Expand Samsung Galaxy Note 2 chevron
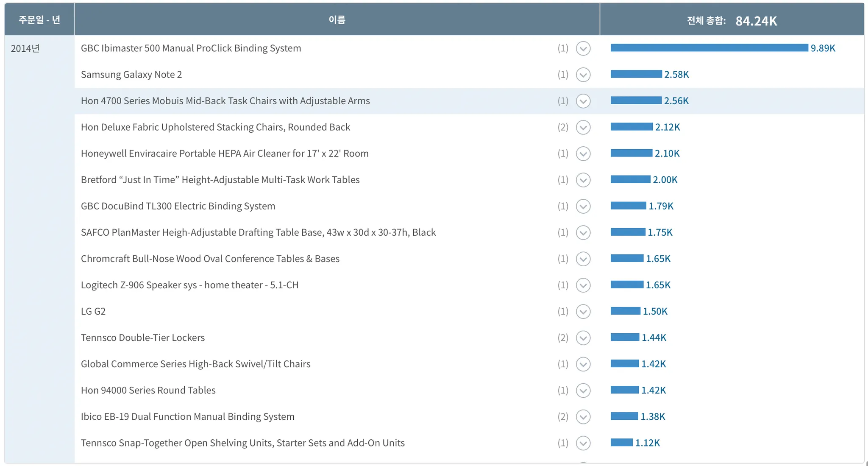 pyautogui.click(x=583, y=75)
